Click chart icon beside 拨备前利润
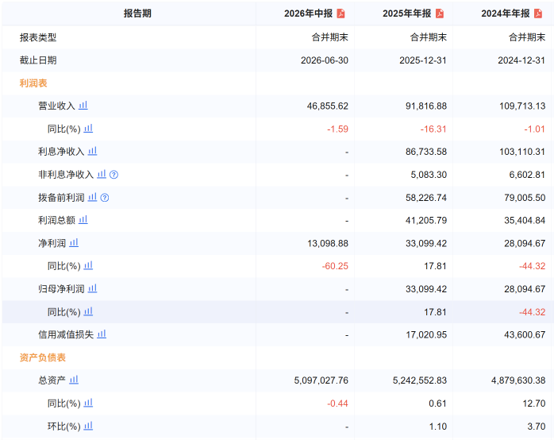The image size is (554, 440). pos(92,197)
